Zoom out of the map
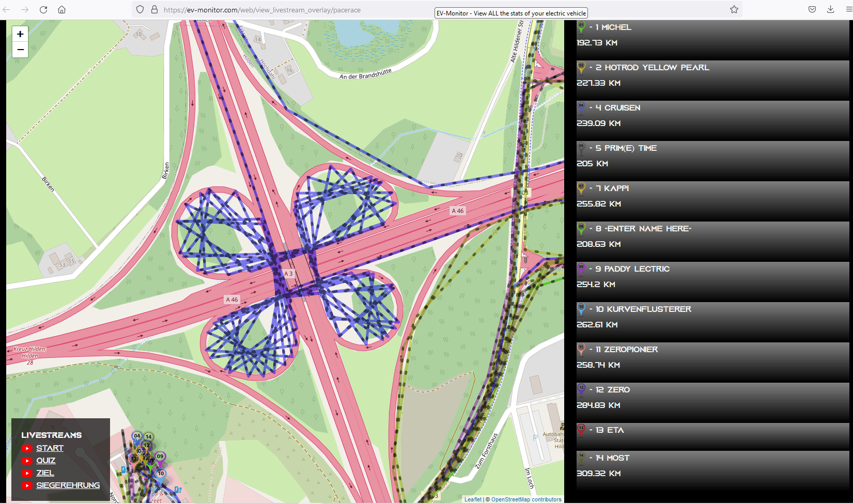Image resolution: width=853 pixels, height=504 pixels. 20,50
